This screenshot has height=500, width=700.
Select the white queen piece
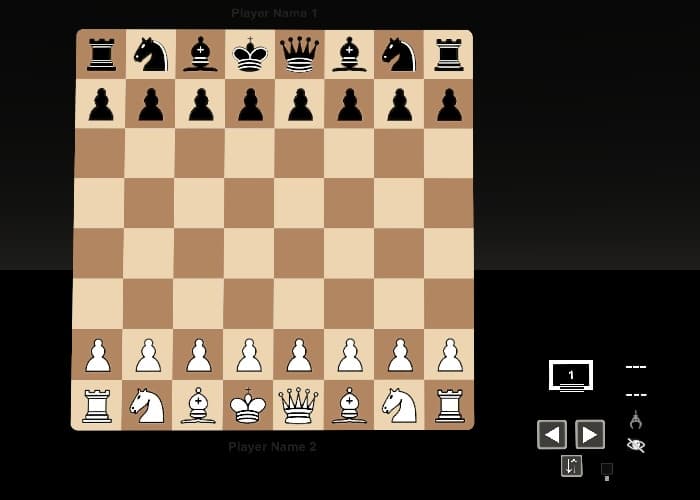point(298,405)
